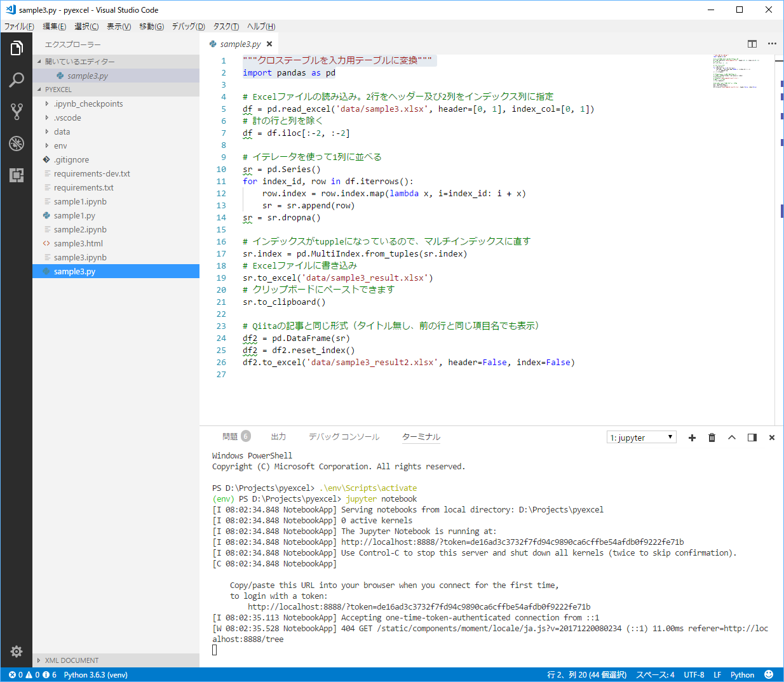
Task: Open sample2.ipynb in the explorer
Action: (x=80, y=230)
